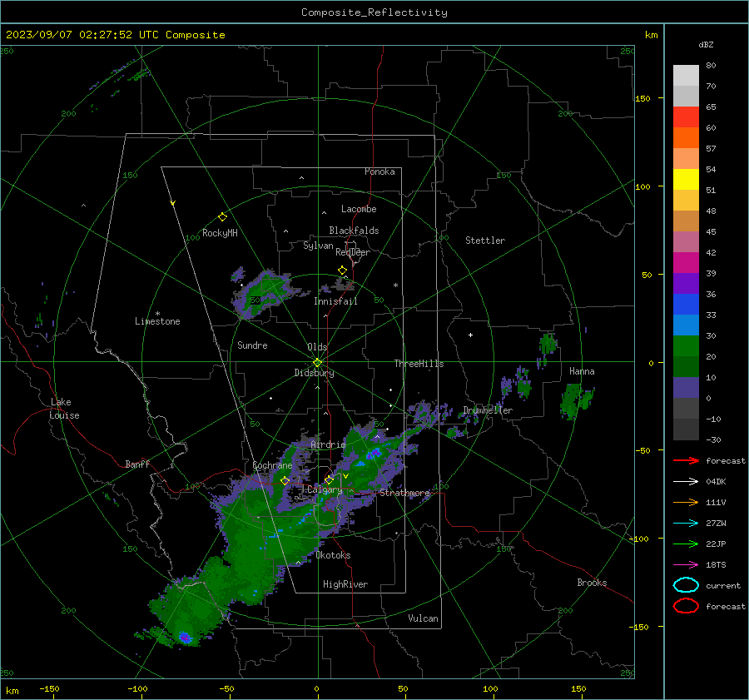This screenshot has width=749, height=700.
Task: Click the Composite_Reflectivity title text
Action: coord(374,12)
